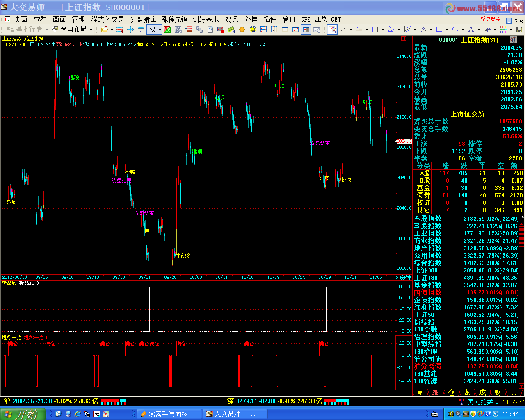Click the blue four-way move arrows icon
The height and width of the screenshot is (420, 525).
[130, 30]
